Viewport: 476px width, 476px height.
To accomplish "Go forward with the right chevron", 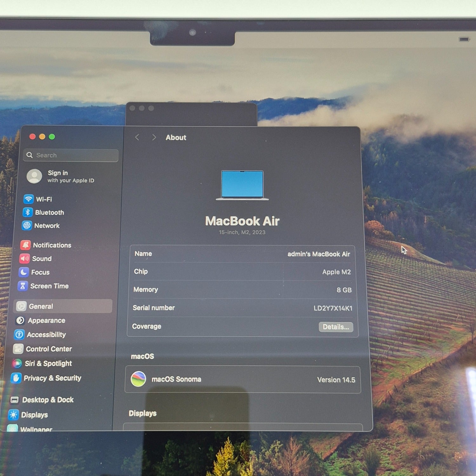I will point(154,137).
